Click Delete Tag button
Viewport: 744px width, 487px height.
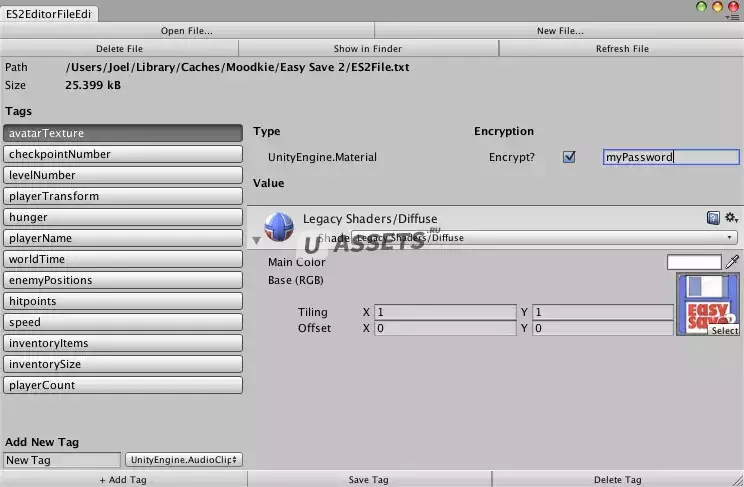coord(617,479)
